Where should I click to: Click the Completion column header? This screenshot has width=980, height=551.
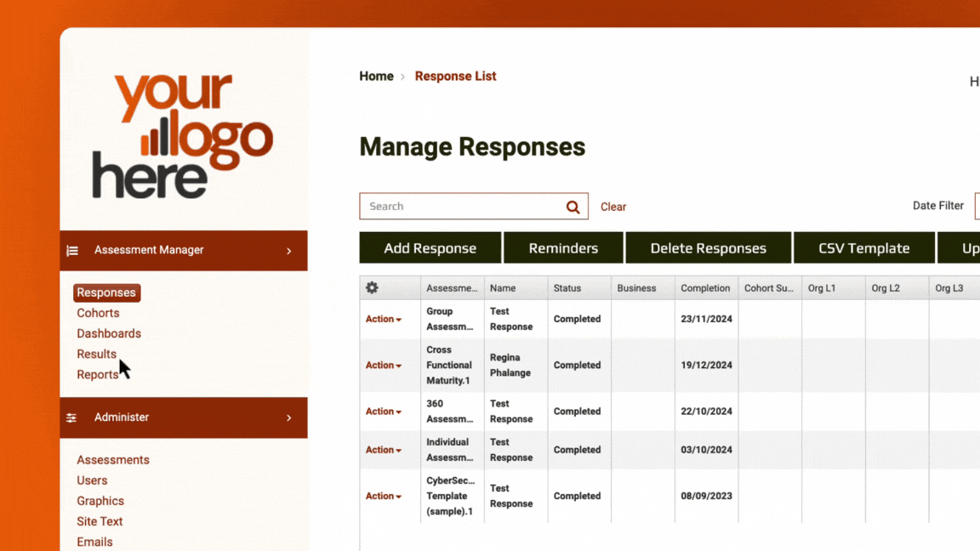pyautogui.click(x=705, y=287)
